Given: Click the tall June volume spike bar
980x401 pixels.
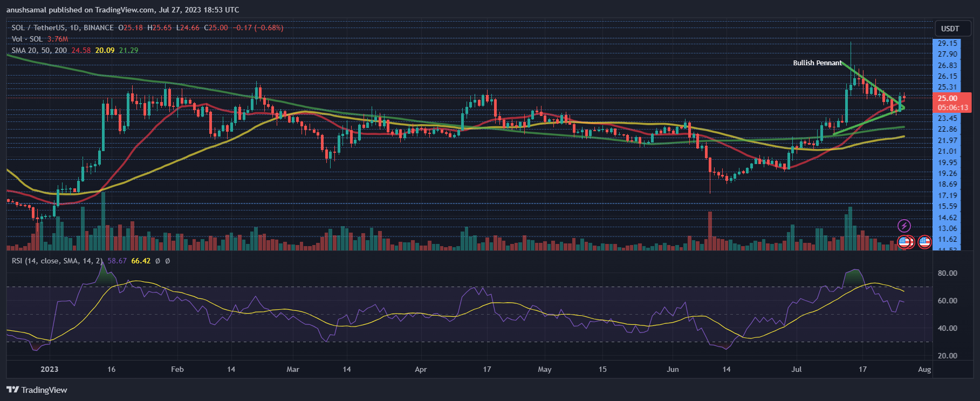Looking at the screenshot, I should 710,230.
